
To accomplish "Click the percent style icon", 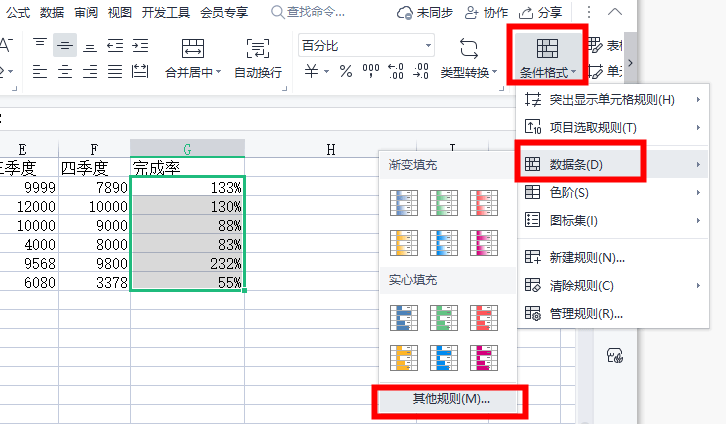I will click(346, 71).
